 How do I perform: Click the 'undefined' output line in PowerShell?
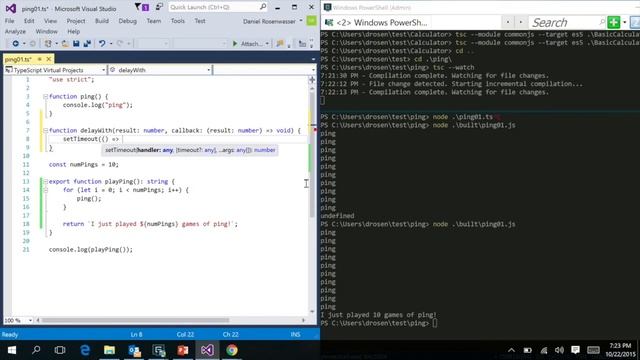click(337, 216)
